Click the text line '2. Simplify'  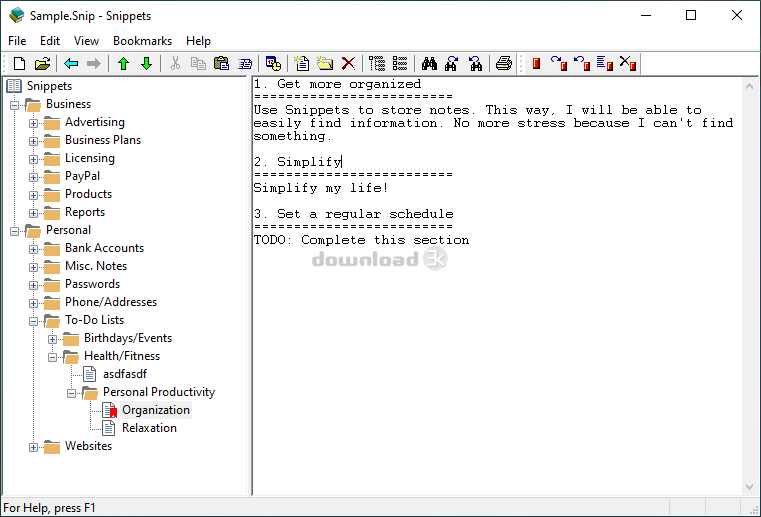[x=298, y=162]
